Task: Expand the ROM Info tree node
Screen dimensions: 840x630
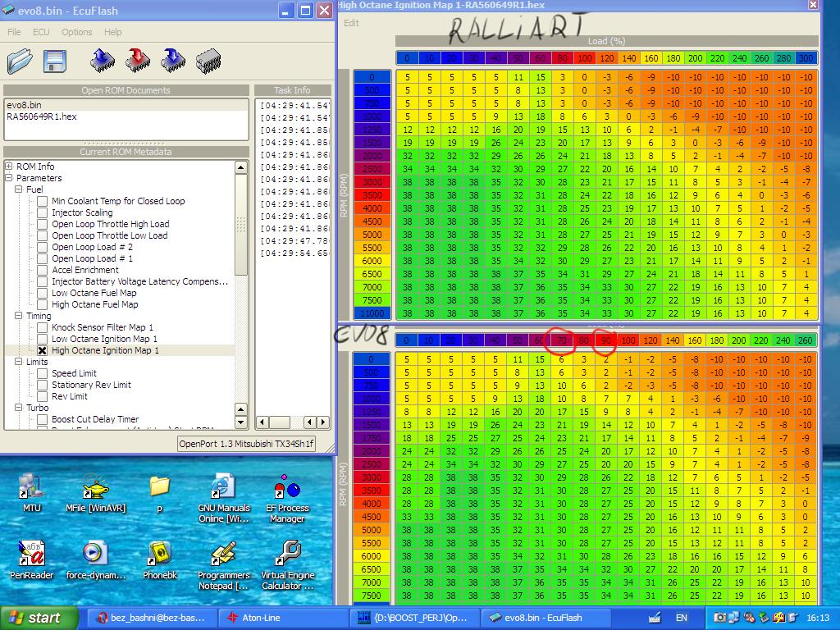Action: click(x=8, y=167)
